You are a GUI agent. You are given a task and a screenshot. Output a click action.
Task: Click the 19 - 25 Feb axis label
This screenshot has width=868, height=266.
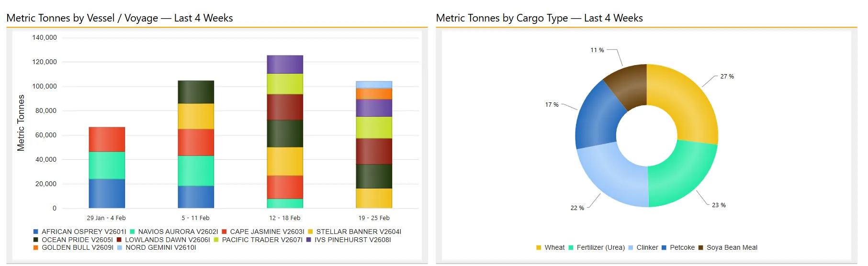click(x=374, y=218)
